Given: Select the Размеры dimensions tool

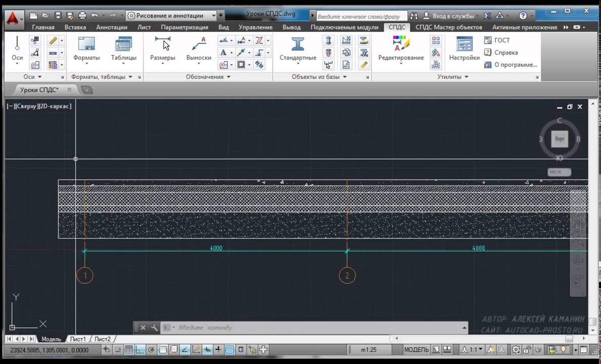Looking at the screenshot, I should tap(162, 49).
